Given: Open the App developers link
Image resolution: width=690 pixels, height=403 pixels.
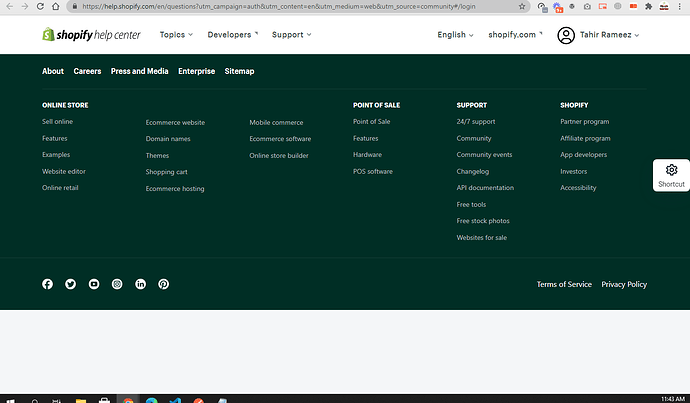Looking at the screenshot, I should coord(584,154).
